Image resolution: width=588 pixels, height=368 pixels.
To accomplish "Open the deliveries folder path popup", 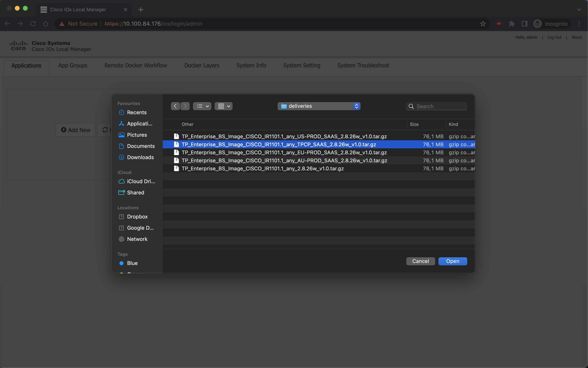I will [x=319, y=106].
